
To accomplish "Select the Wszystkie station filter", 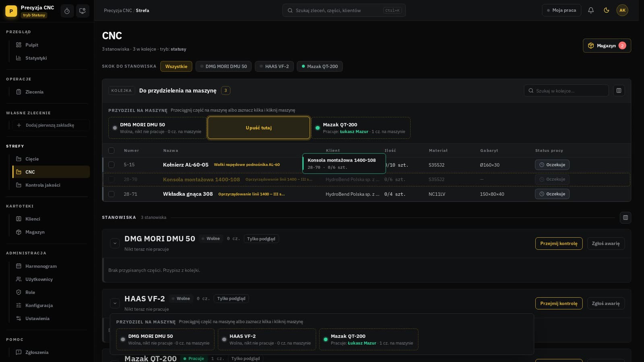I will click(176, 66).
